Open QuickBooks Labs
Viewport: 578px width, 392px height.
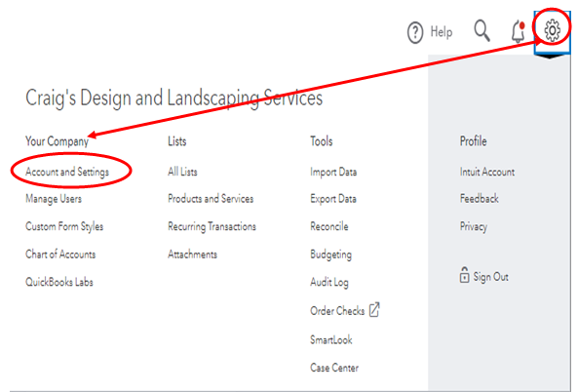[x=59, y=282]
